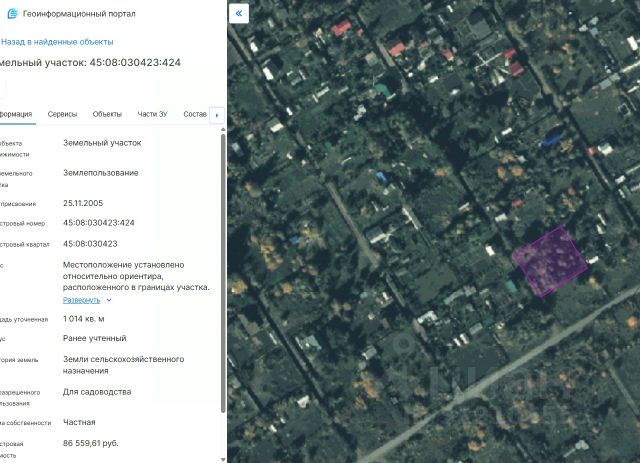Go back via Назад в найденные объекты
This screenshot has width=640, height=463.
[57, 42]
